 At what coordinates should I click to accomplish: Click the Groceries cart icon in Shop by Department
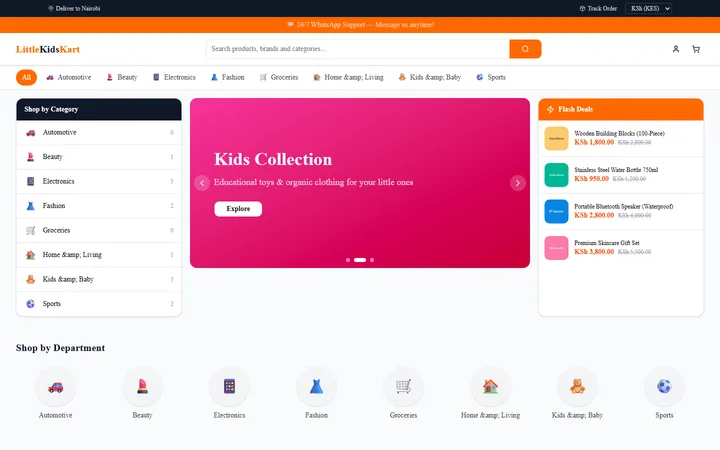(403, 387)
